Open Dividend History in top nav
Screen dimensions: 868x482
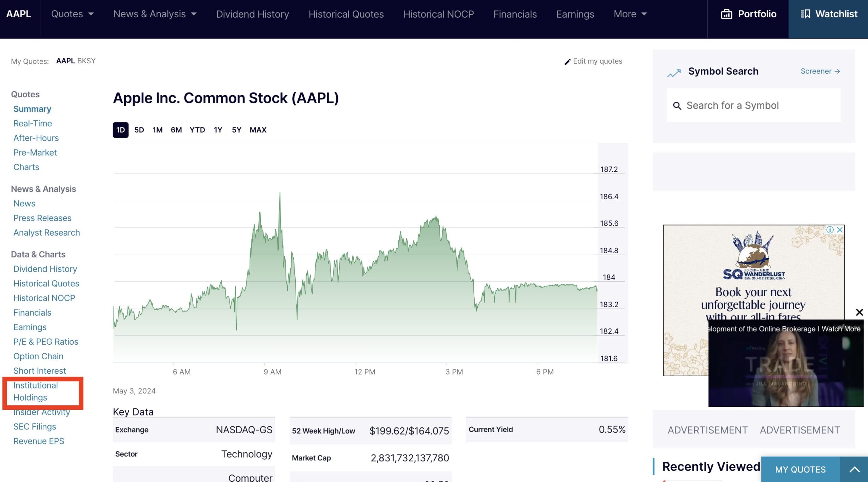253,14
